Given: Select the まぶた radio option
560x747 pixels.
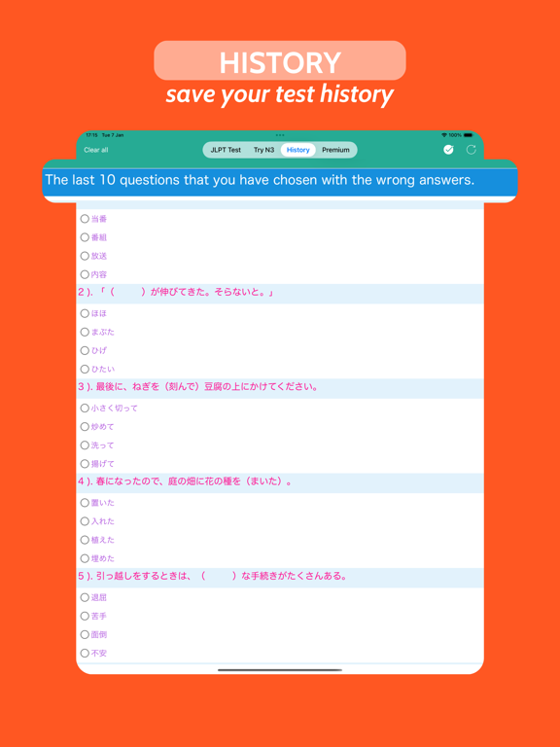Looking at the screenshot, I should point(85,332).
